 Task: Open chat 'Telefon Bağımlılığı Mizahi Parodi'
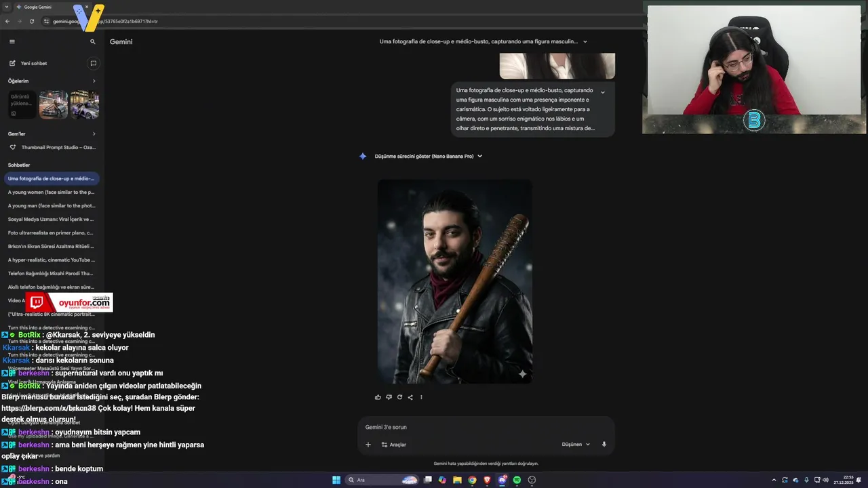(52, 273)
